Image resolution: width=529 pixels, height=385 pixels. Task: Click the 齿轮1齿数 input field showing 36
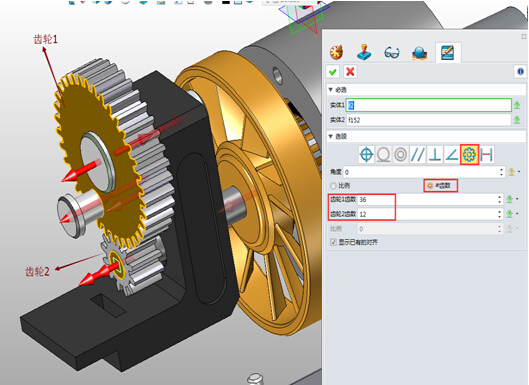(430, 200)
